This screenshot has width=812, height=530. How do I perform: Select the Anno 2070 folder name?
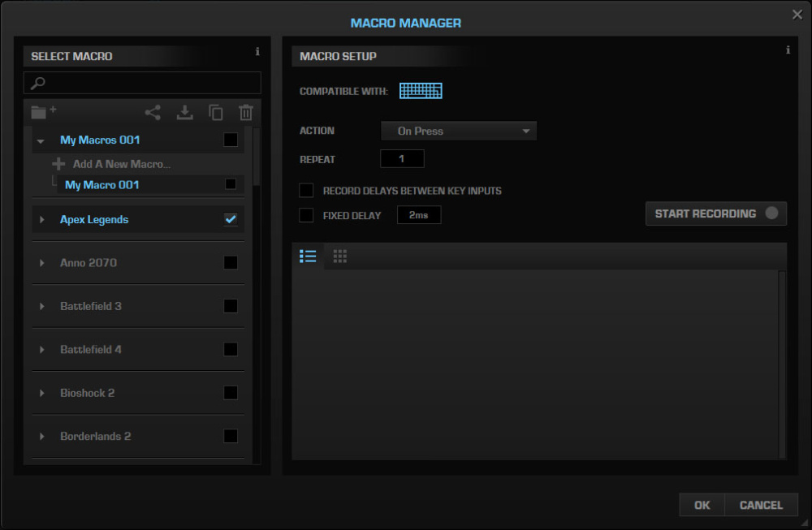click(x=88, y=263)
